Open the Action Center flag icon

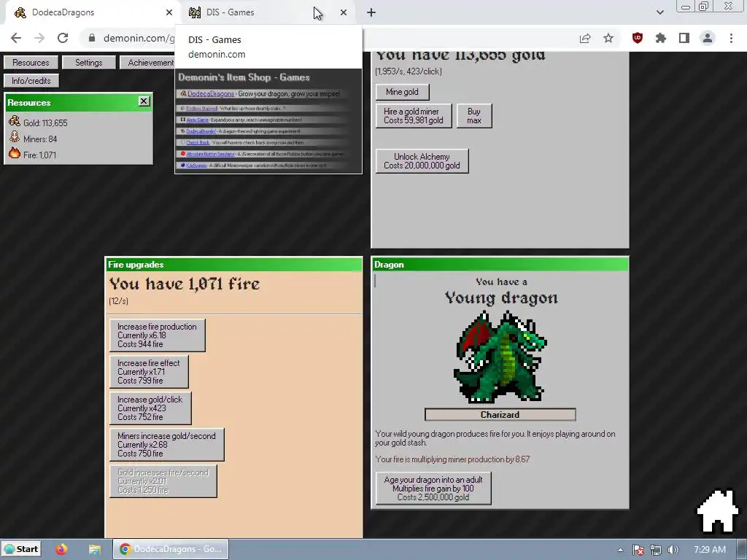638,550
